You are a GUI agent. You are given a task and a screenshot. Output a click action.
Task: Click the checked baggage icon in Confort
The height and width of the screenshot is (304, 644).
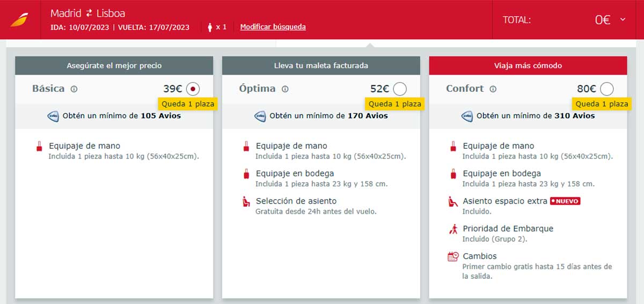click(x=453, y=174)
